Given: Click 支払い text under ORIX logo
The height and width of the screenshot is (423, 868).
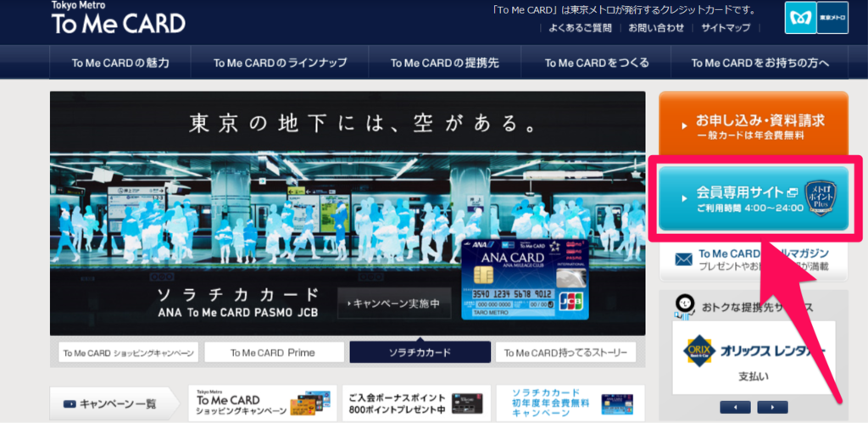Looking at the screenshot, I should click(x=754, y=377).
